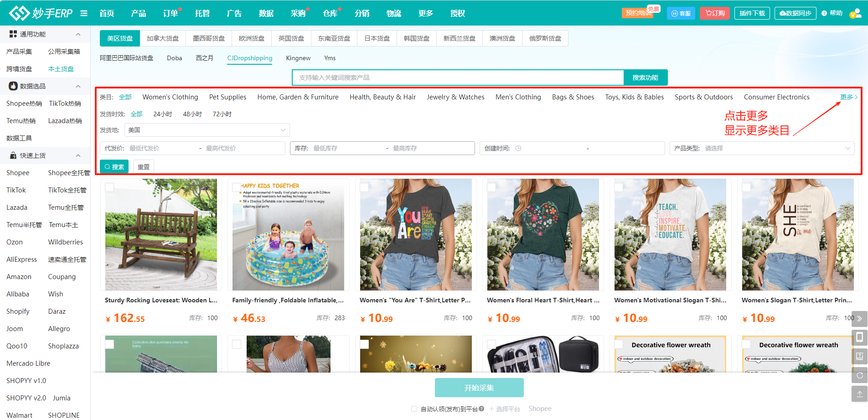The width and height of the screenshot is (868, 420).
Task: Enable 自动认领(发布)到平台 checkbox
Action: pyautogui.click(x=414, y=409)
